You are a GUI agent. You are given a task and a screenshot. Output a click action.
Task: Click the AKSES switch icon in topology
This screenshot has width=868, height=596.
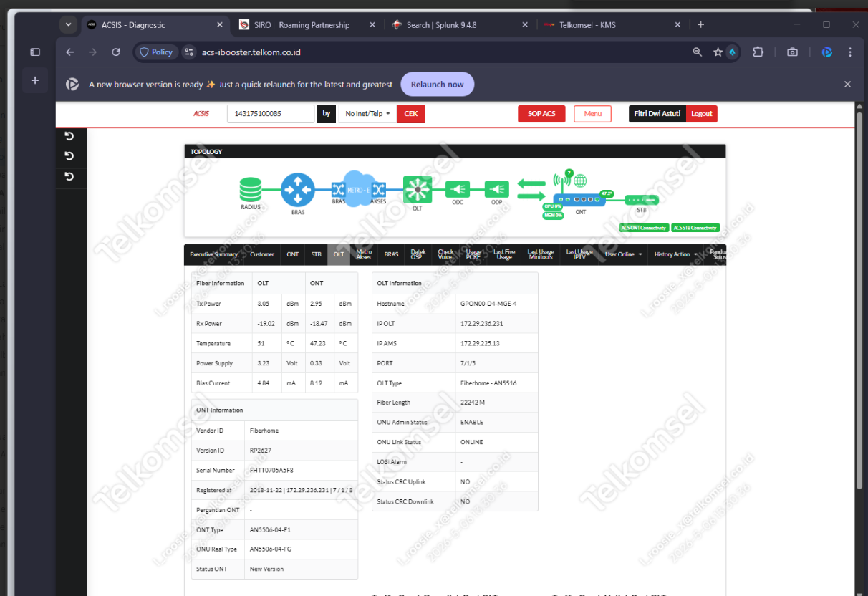pos(379,190)
